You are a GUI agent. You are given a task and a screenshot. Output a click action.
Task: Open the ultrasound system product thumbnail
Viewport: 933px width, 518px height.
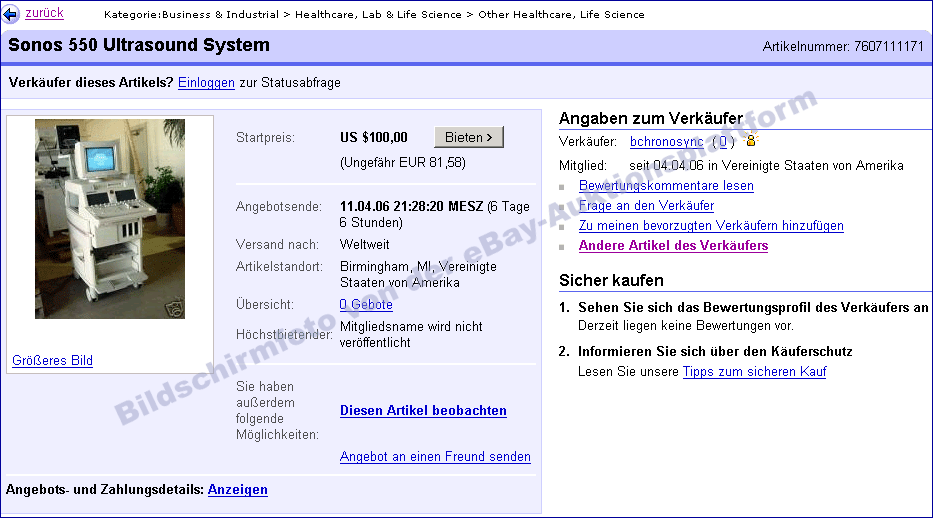click(109, 219)
